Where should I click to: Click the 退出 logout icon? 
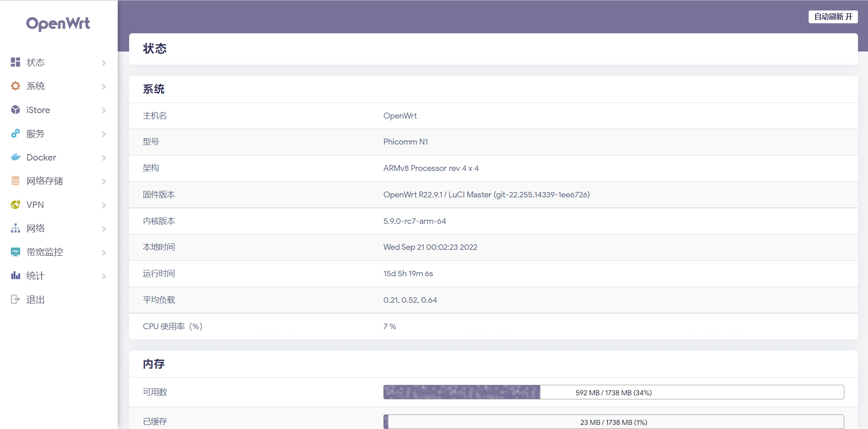pos(16,299)
